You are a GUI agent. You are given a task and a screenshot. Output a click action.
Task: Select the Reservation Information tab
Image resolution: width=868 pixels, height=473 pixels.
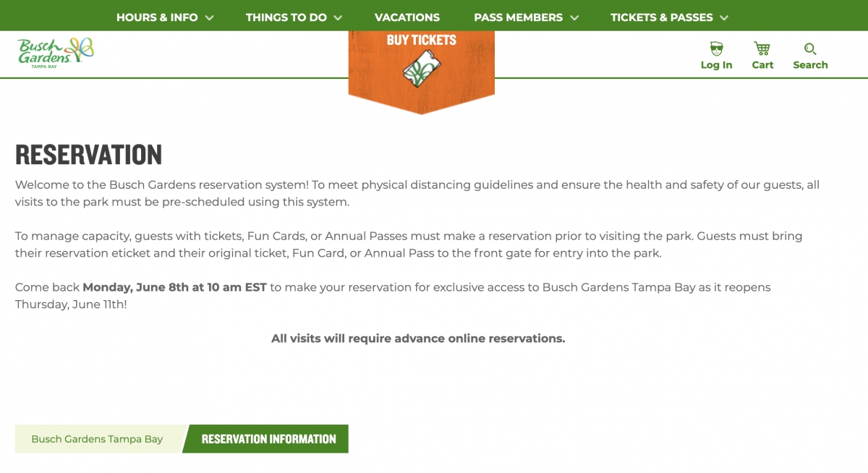pos(268,439)
